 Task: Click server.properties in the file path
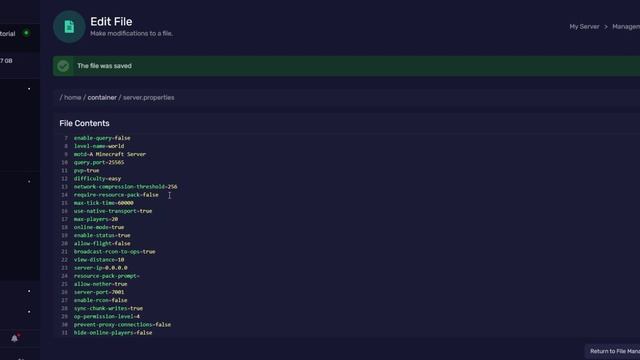[149, 98]
